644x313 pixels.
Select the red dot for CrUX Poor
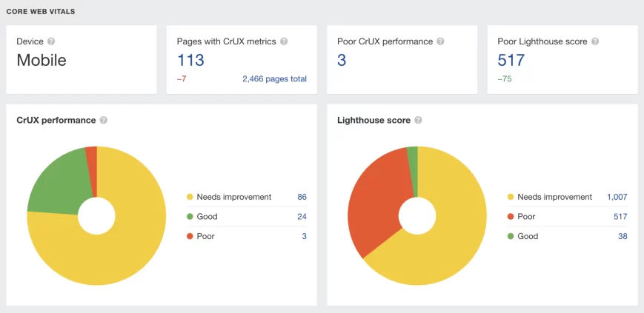click(x=190, y=236)
